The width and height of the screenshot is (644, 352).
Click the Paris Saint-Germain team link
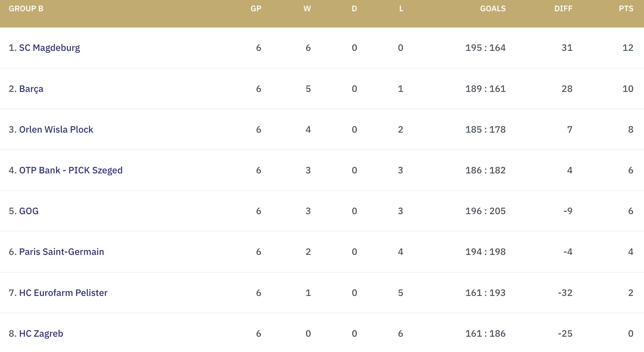tap(62, 252)
